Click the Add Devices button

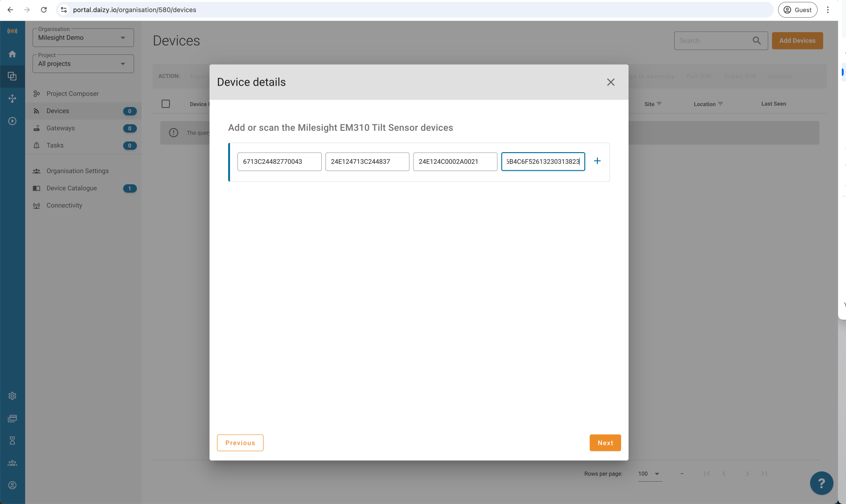click(x=797, y=40)
